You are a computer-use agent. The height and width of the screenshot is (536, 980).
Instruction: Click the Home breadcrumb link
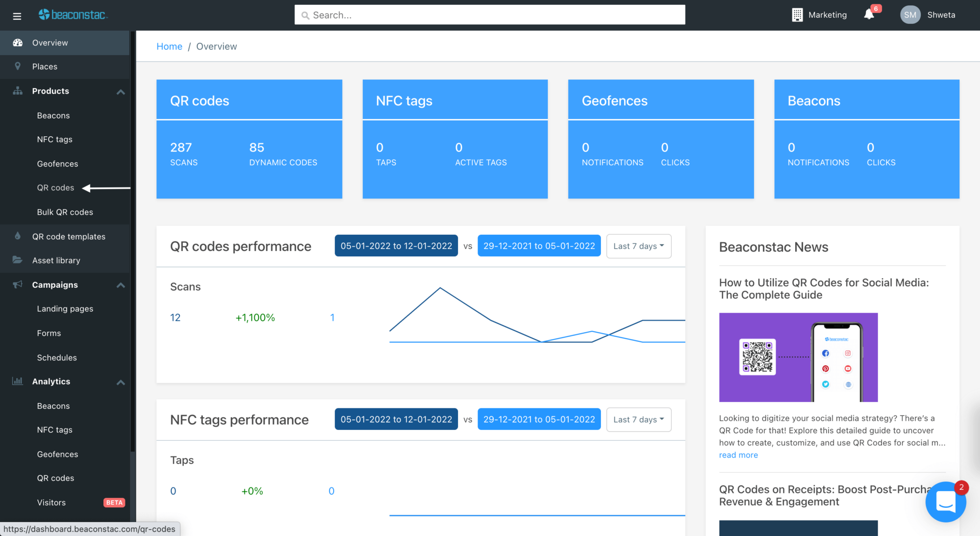click(x=169, y=46)
